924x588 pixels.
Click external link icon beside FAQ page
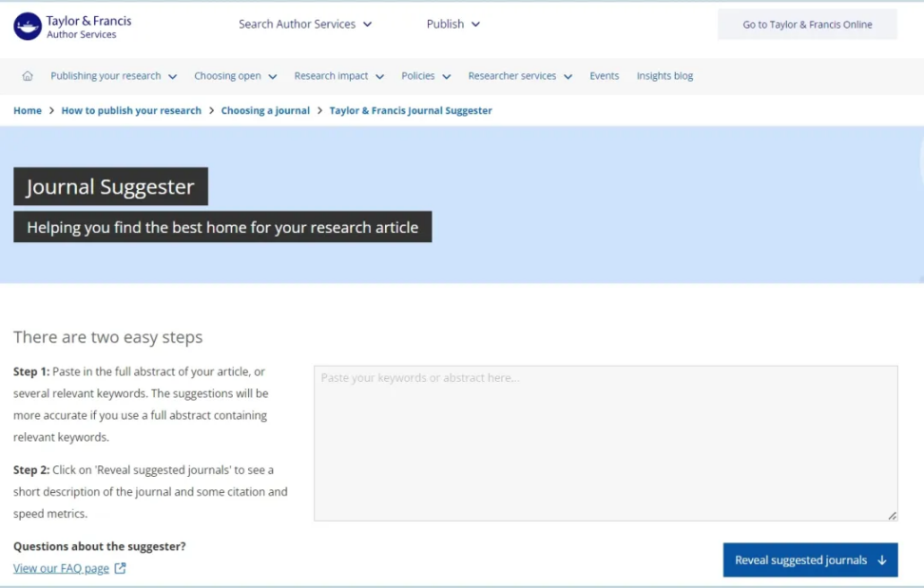[120, 568]
